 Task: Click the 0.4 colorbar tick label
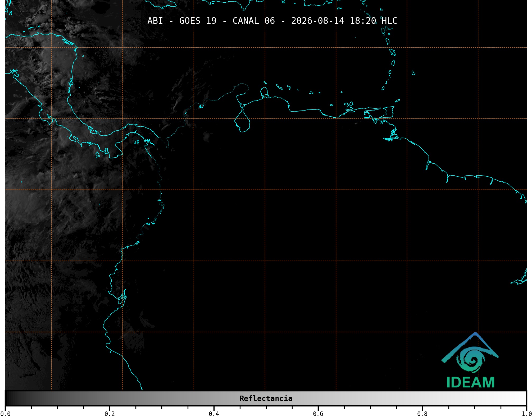coord(214,414)
